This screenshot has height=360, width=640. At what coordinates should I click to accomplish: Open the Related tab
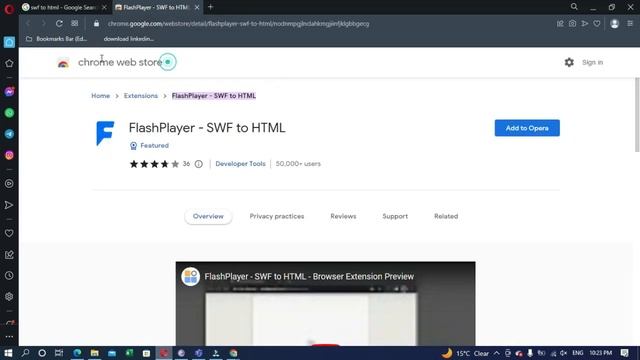[x=446, y=216]
